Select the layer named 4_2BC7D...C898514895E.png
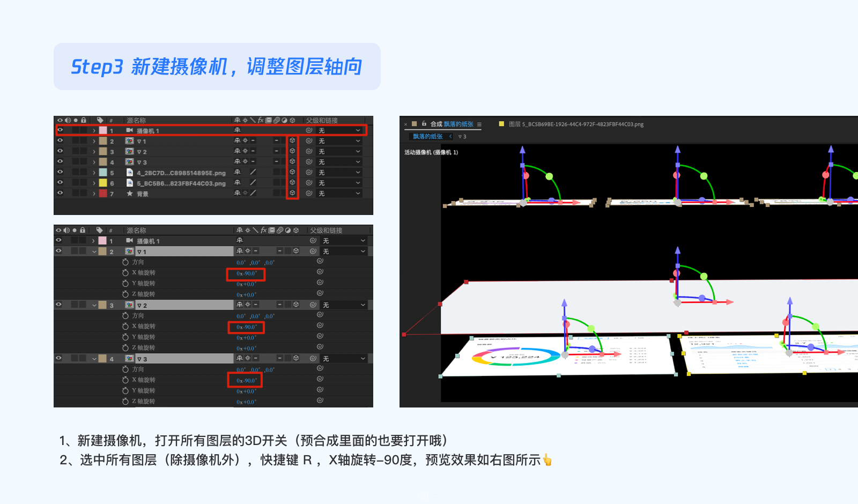The height and width of the screenshot is (504, 858). pyautogui.click(x=181, y=173)
